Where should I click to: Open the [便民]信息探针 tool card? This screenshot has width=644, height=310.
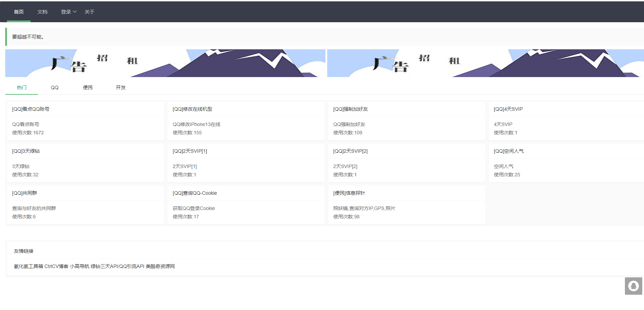click(406, 204)
